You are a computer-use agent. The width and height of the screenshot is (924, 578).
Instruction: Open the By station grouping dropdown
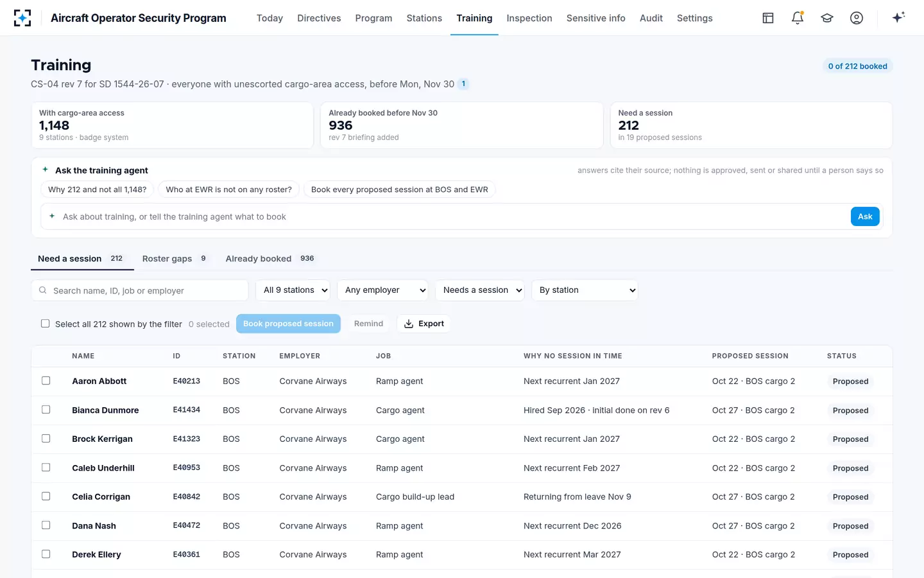(585, 290)
